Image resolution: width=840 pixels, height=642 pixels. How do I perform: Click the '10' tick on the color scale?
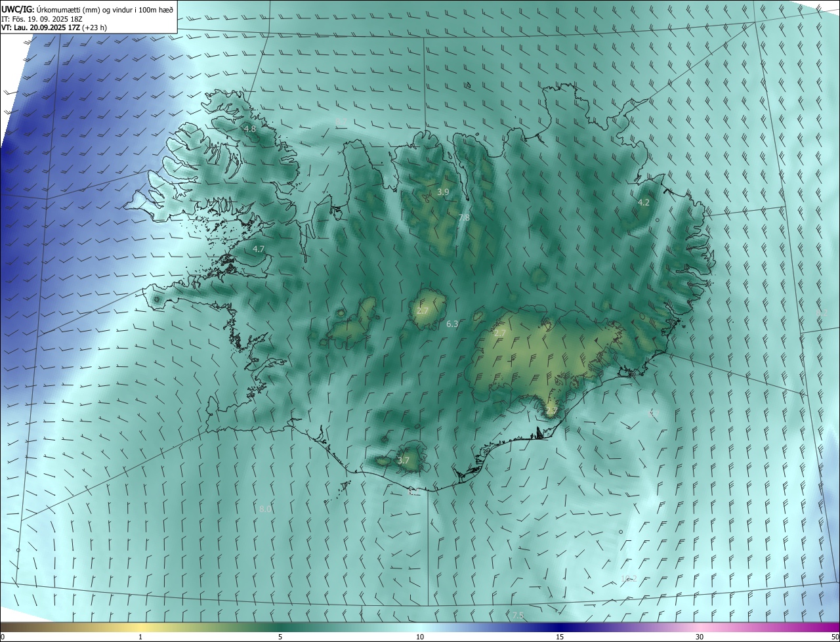coord(420,637)
